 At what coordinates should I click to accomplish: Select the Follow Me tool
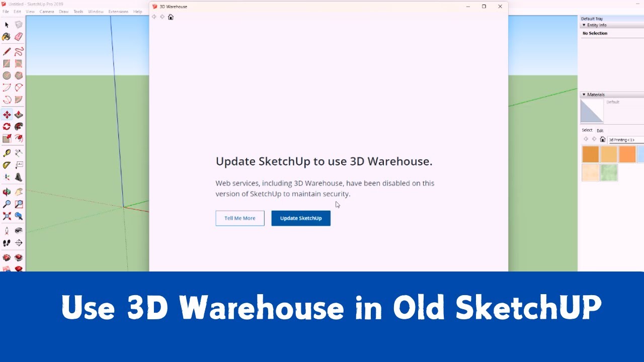19,127
